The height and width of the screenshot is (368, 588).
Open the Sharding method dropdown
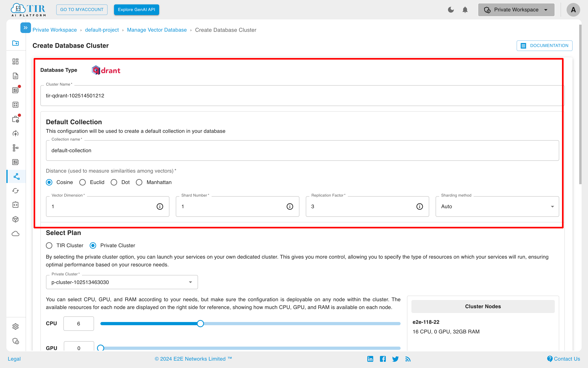coord(497,206)
